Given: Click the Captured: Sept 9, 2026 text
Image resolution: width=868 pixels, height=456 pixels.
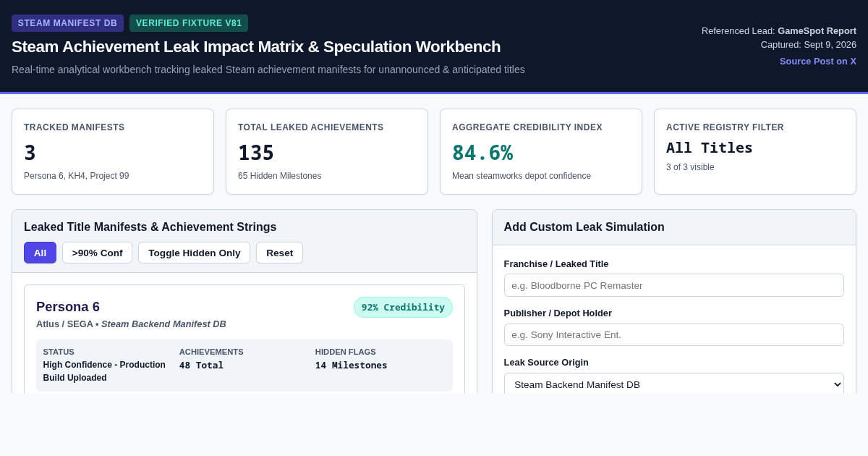Looking at the screenshot, I should (808, 45).
